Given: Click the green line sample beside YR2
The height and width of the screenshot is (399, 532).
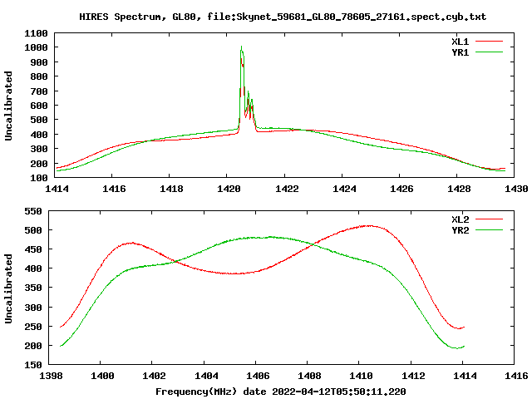Looking at the screenshot, I should [489, 230].
